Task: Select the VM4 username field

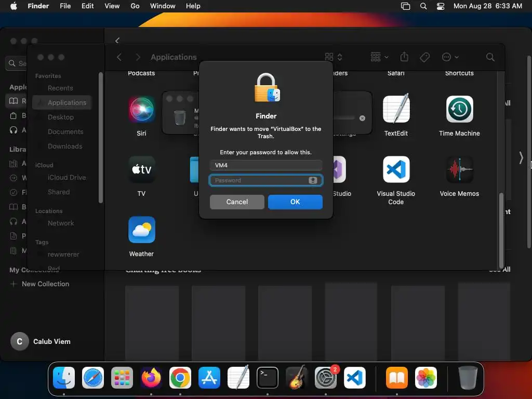Action: (265, 165)
